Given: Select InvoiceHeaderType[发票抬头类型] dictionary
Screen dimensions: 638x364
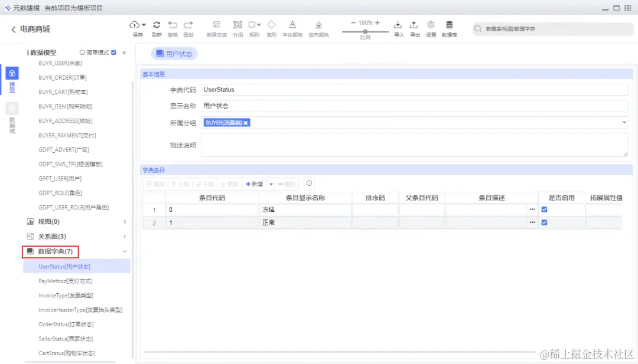Looking at the screenshot, I should [x=80, y=310].
